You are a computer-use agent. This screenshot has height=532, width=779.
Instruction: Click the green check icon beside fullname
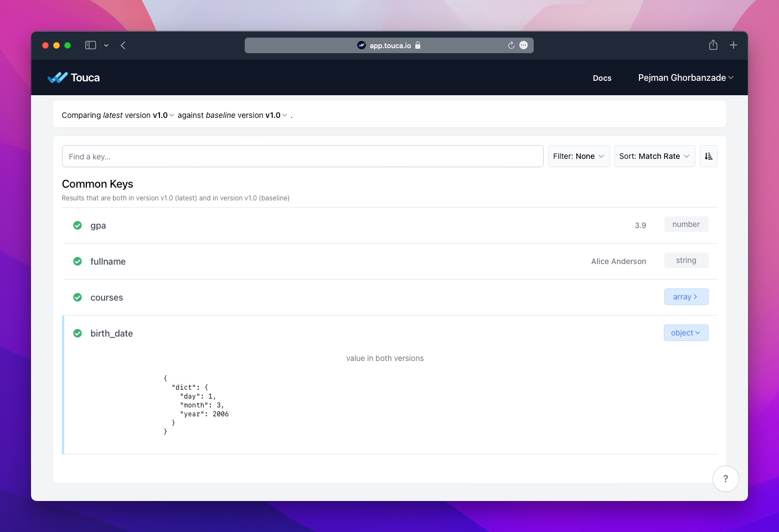78,261
